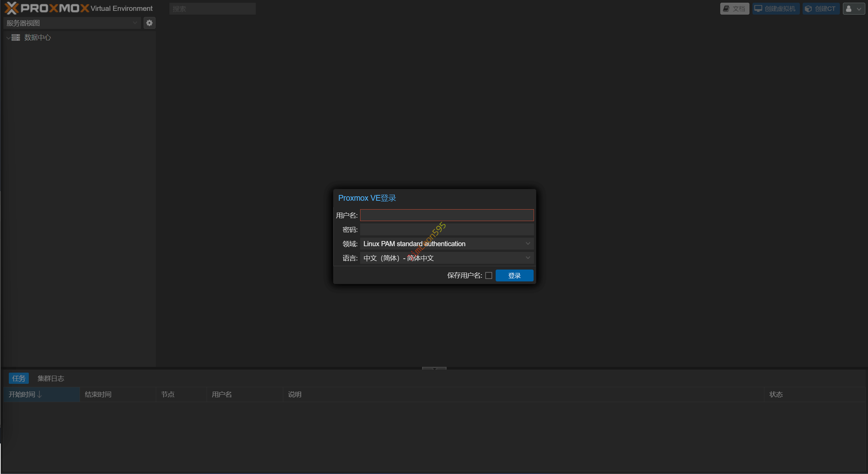The image size is (868, 474).
Task: Click the 登录 login button
Action: click(x=514, y=275)
